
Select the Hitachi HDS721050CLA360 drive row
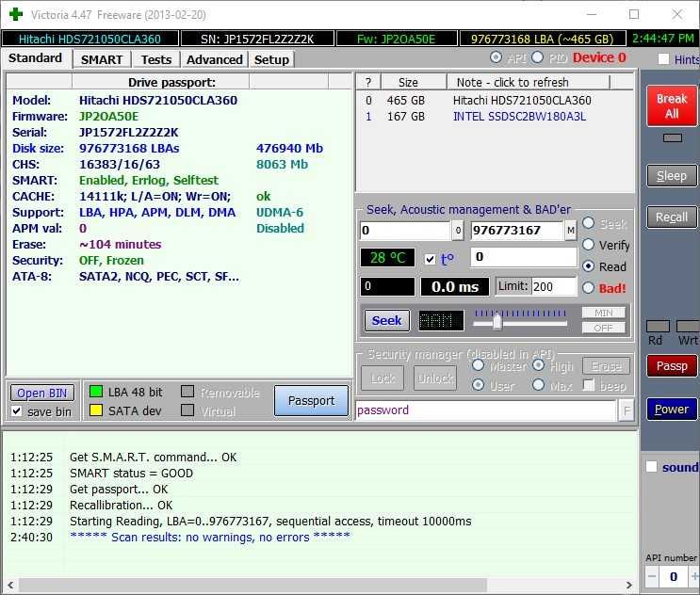click(495, 101)
